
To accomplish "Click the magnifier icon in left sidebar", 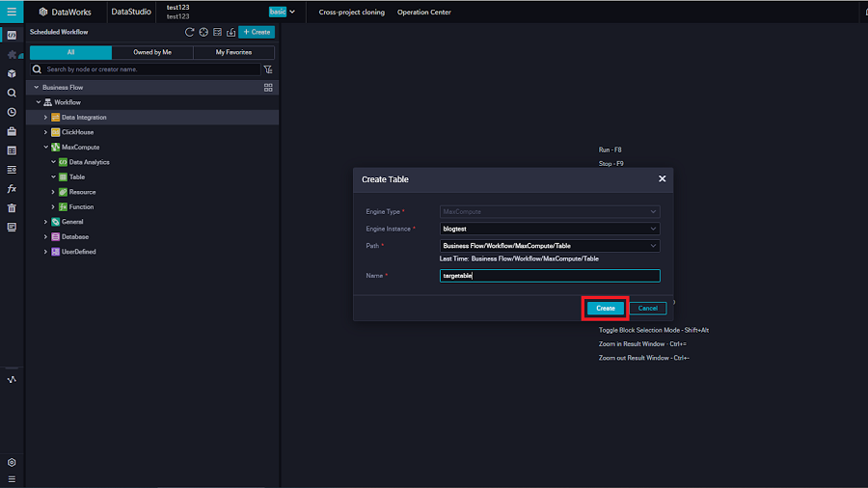I will (x=12, y=93).
